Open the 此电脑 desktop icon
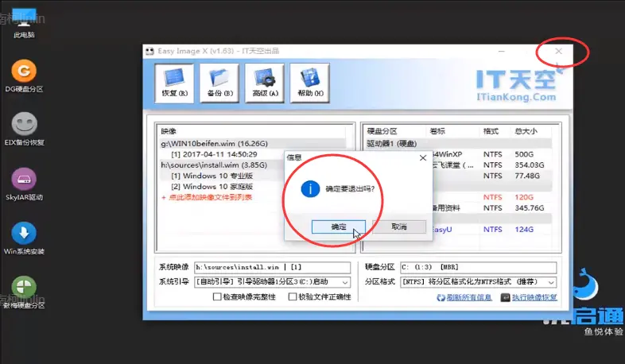The height and width of the screenshot is (364, 625). 24,24
